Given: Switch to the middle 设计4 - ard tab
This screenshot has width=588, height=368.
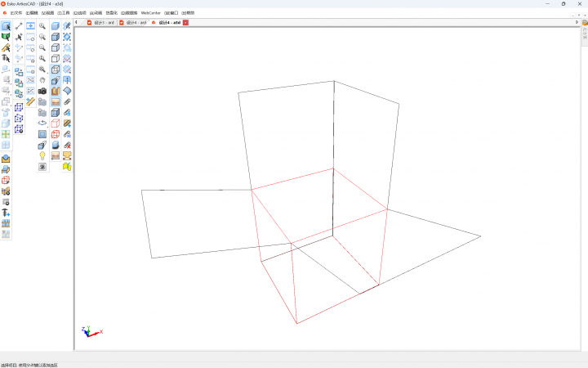Looking at the screenshot, I should [136, 22].
